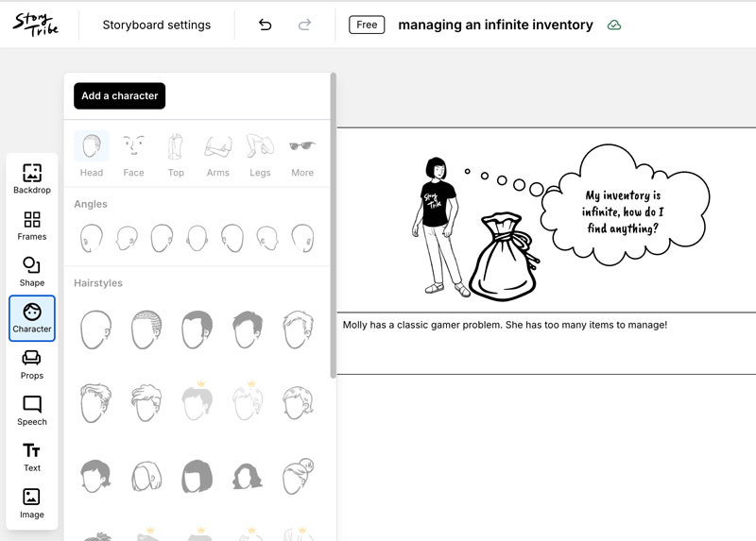Viewport: 756px width, 541px height.
Task: Edit the storyboard title text
Action: pos(495,25)
